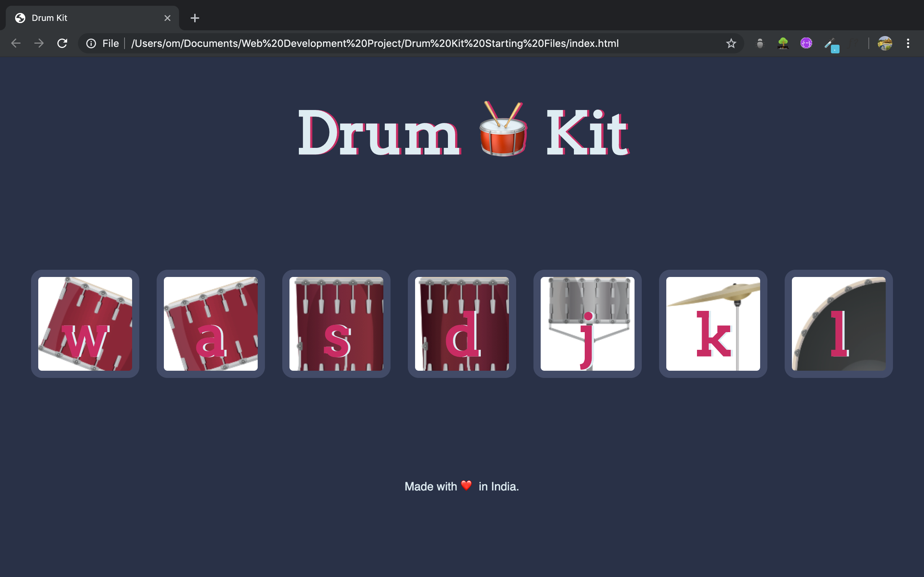Reload the Drum Kit page

click(x=62, y=44)
